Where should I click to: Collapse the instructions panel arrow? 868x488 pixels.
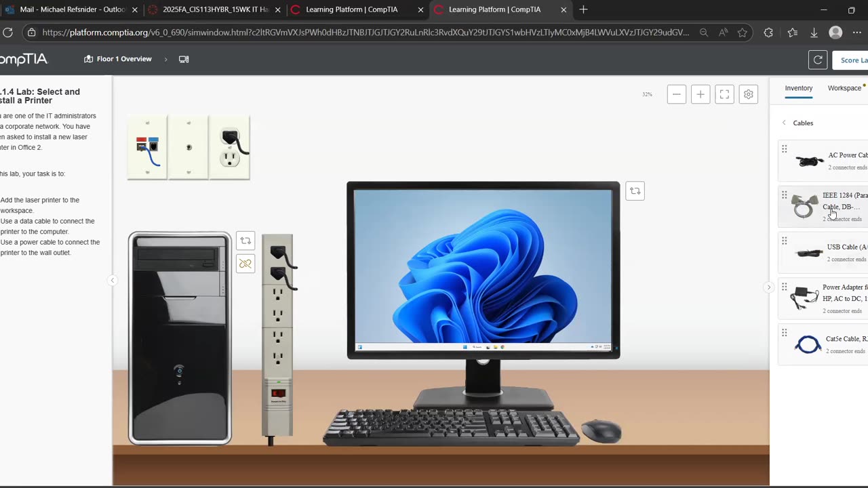(x=113, y=280)
